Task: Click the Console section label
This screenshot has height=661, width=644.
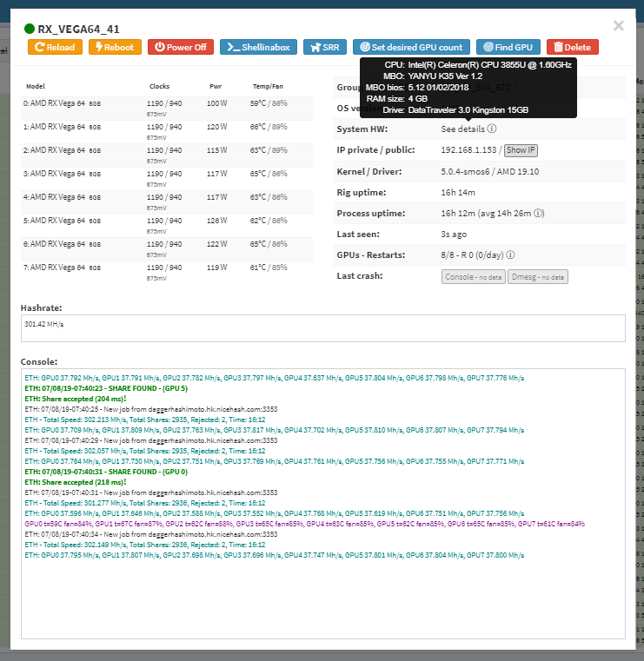Action: [39, 361]
